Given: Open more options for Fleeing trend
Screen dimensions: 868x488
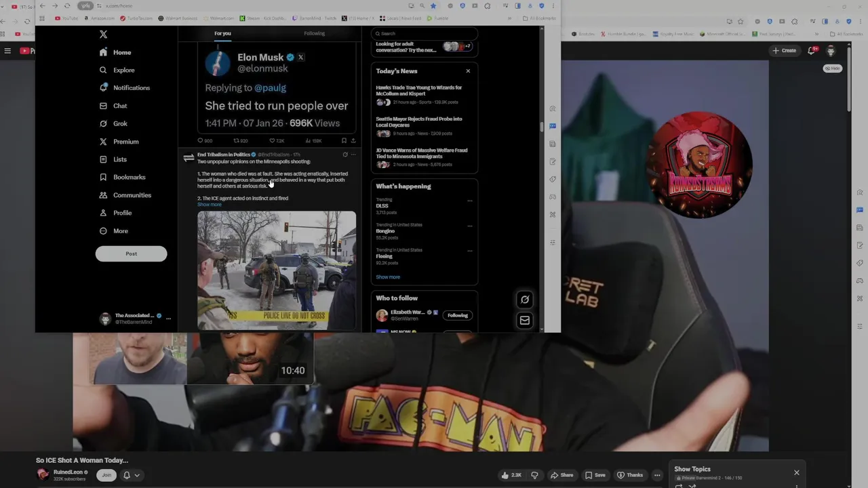Looking at the screenshot, I should click(x=469, y=251).
